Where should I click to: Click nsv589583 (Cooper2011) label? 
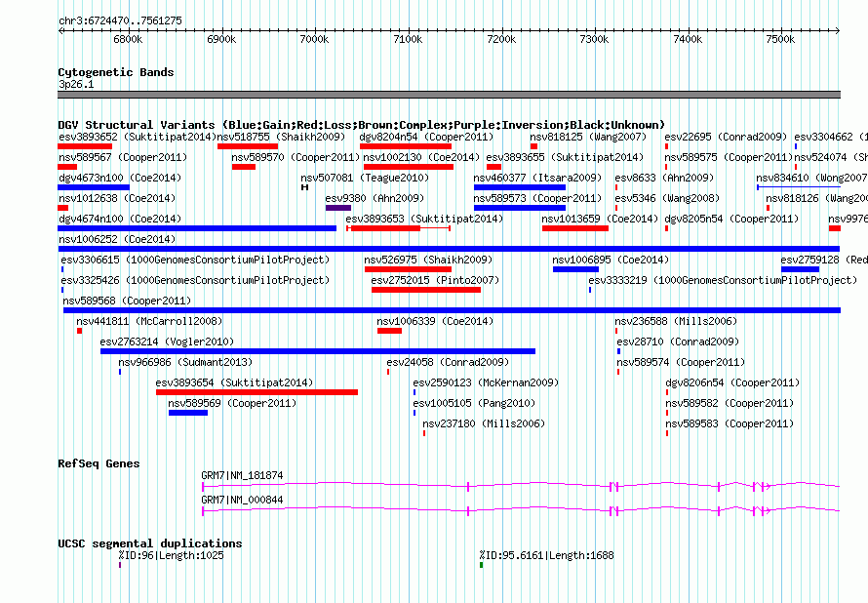pos(730,423)
